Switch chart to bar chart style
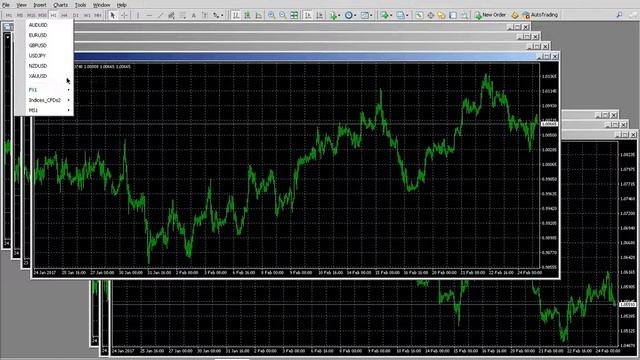640x360 pixels. click(236, 15)
